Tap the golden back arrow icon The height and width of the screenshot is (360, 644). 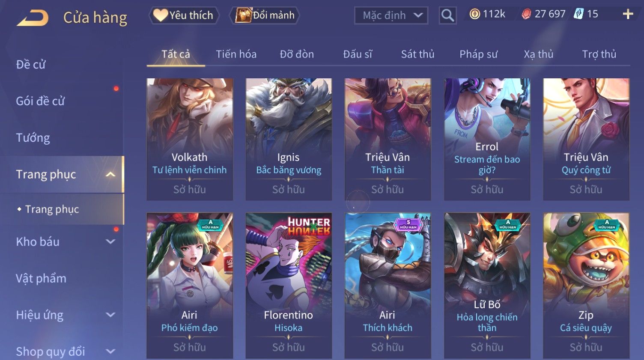pos(33,18)
